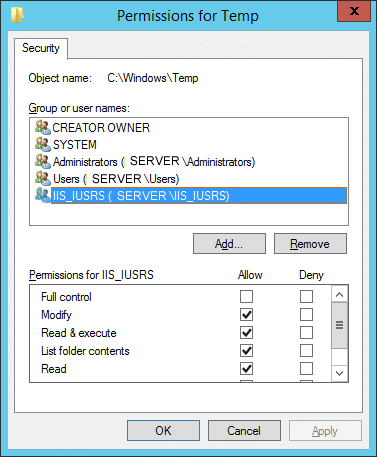Uncheck Allow for List folder contents
377x457 pixels.
(246, 350)
